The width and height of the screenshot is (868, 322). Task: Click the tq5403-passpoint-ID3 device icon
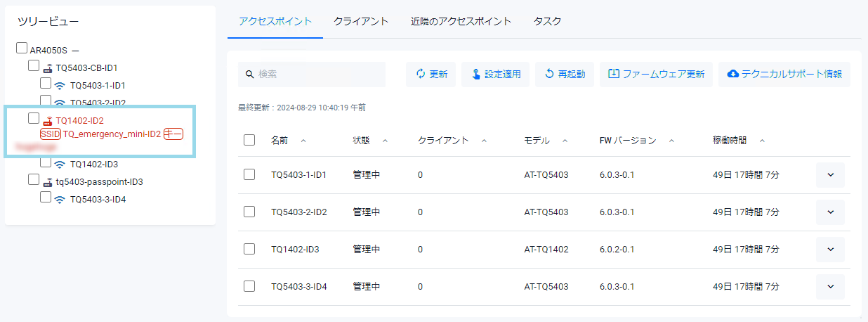(48, 182)
